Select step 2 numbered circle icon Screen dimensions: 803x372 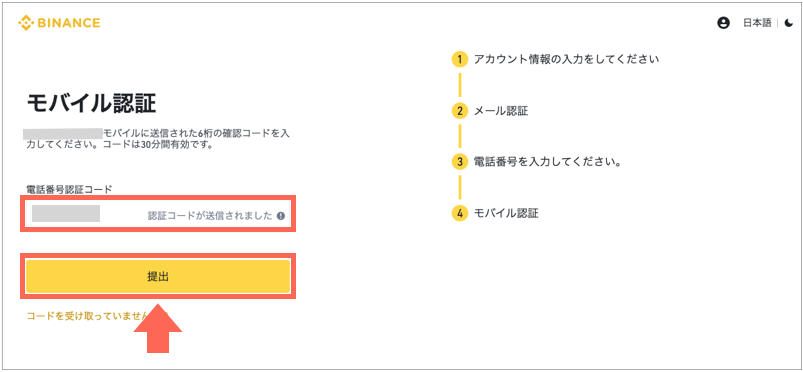460,111
